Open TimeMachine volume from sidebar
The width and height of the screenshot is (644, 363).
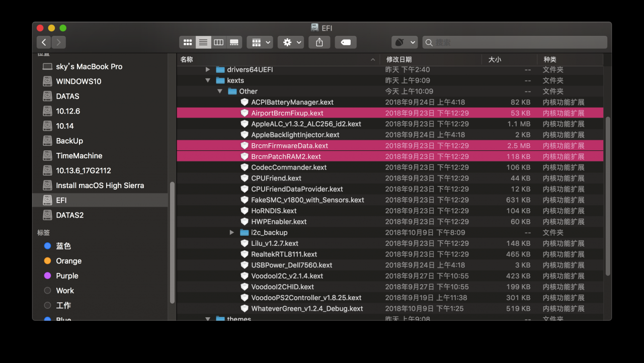(79, 156)
